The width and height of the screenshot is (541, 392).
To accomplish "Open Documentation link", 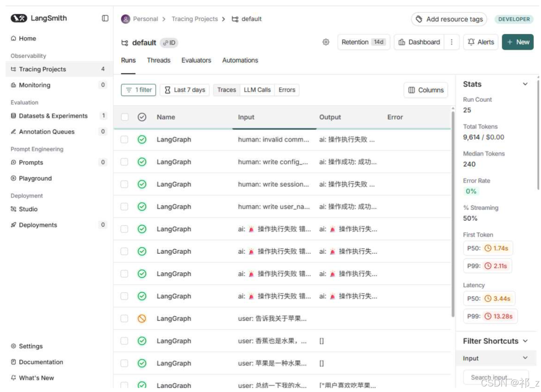I will pyautogui.click(x=37, y=362).
